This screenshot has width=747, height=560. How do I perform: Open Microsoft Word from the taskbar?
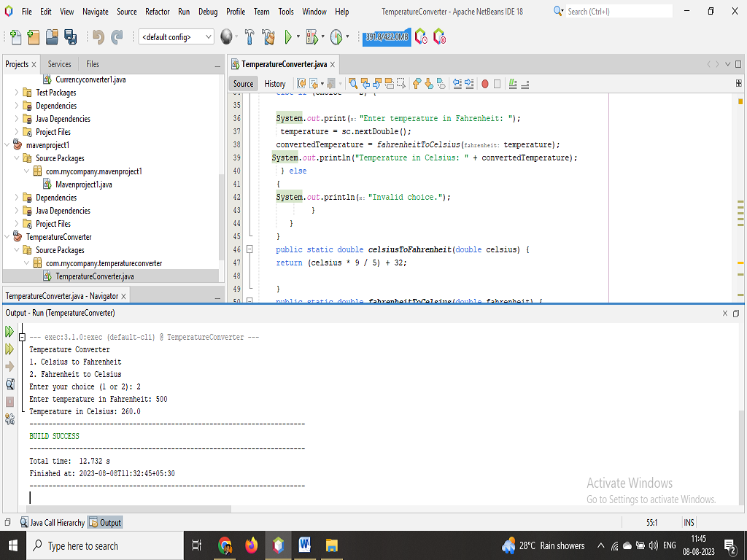(305, 545)
